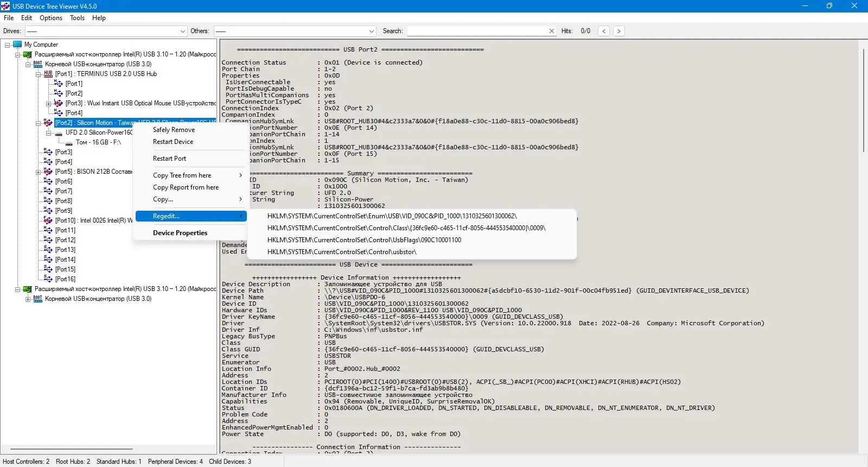Click the SuperSpeed port icon for Port15
Viewport: 868px width, 467px height.
(x=48, y=269)
